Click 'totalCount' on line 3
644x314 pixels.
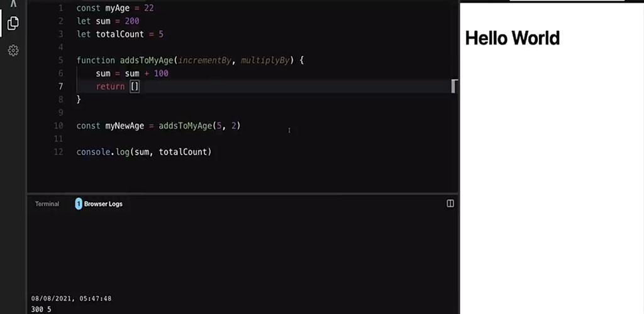[x=120, y=35]
